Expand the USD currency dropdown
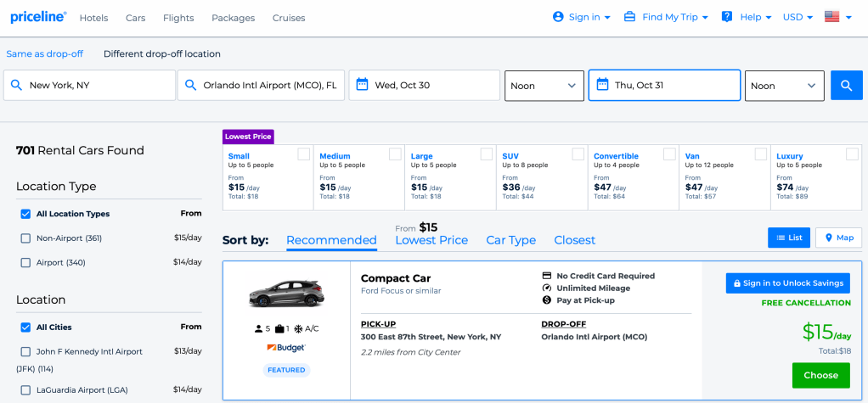Screen dimensions: 868x403 (797, 17)
